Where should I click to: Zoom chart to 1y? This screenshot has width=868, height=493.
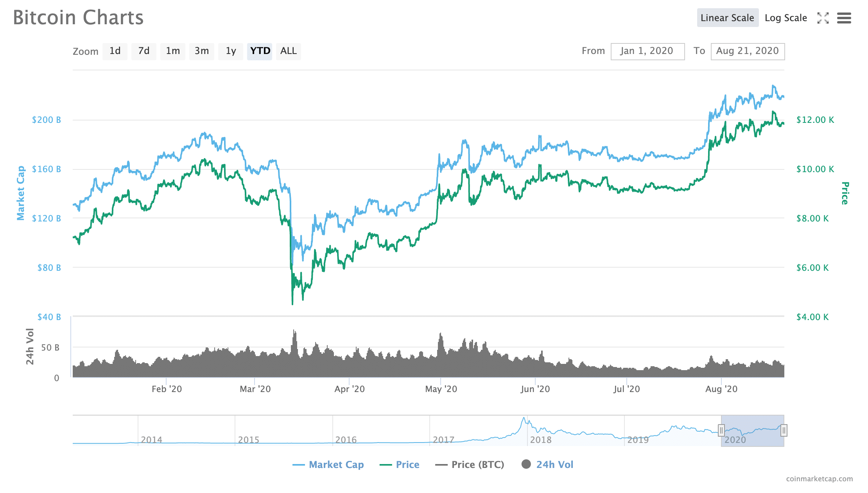[x=231, y=51]
